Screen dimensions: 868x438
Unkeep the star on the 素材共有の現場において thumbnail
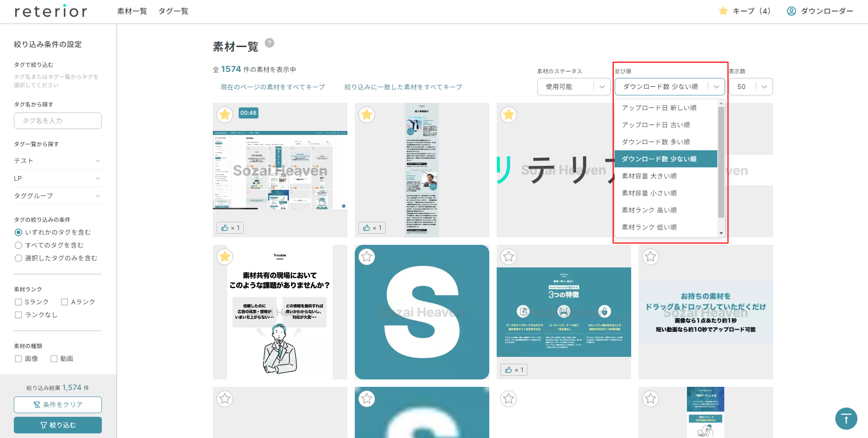pyautogui.click(x=225, y=256)
